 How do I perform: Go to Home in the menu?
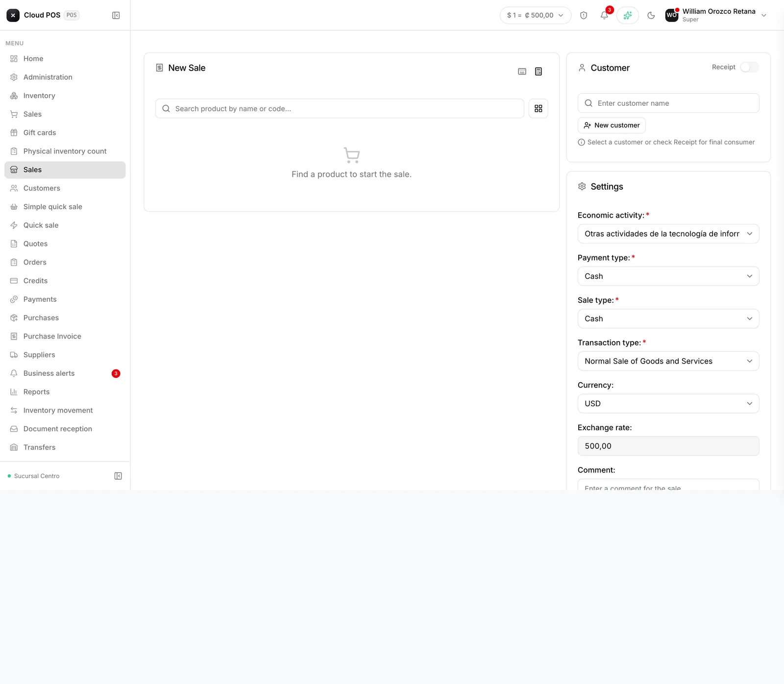pos(65,59)
